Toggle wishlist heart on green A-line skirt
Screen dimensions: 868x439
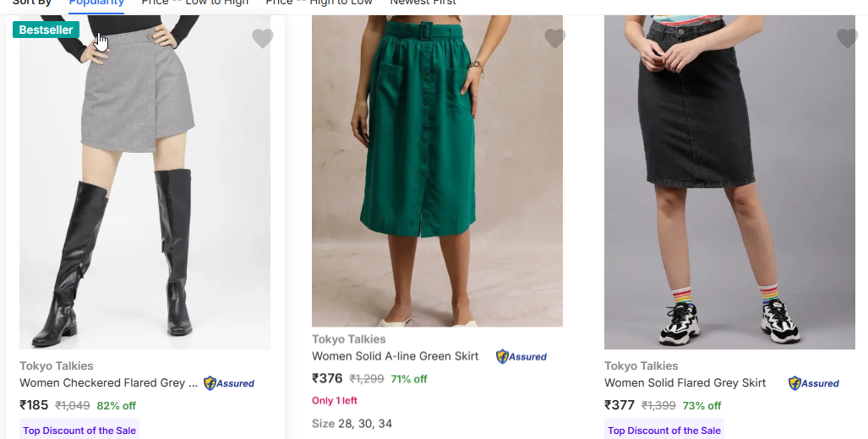554,39
